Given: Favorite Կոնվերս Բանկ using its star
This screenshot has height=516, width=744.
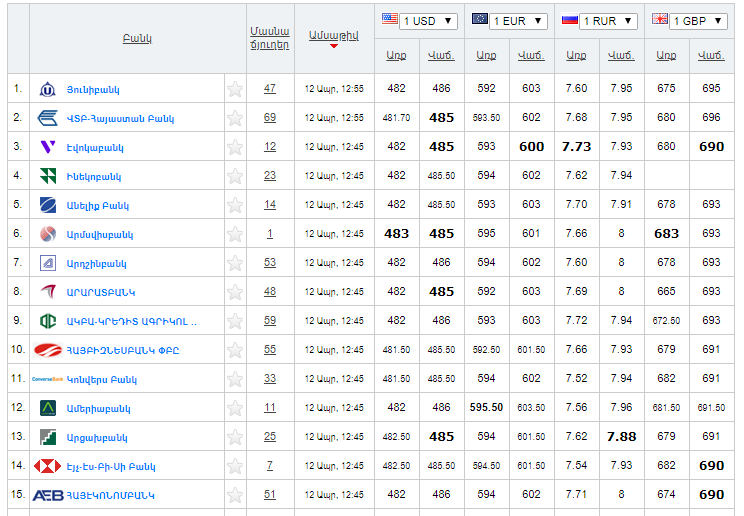Looking at the screenshot, I should (235, 379).
